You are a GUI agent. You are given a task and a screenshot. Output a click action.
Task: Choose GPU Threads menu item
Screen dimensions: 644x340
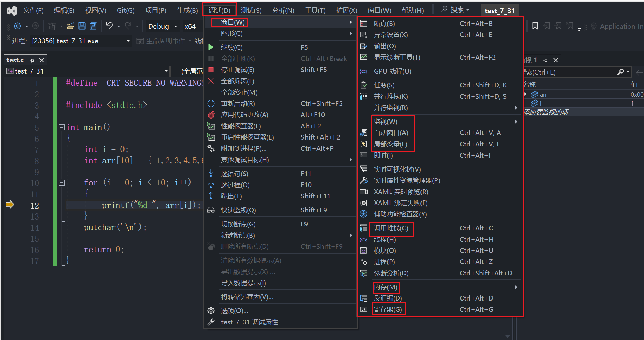pos(440,71)
